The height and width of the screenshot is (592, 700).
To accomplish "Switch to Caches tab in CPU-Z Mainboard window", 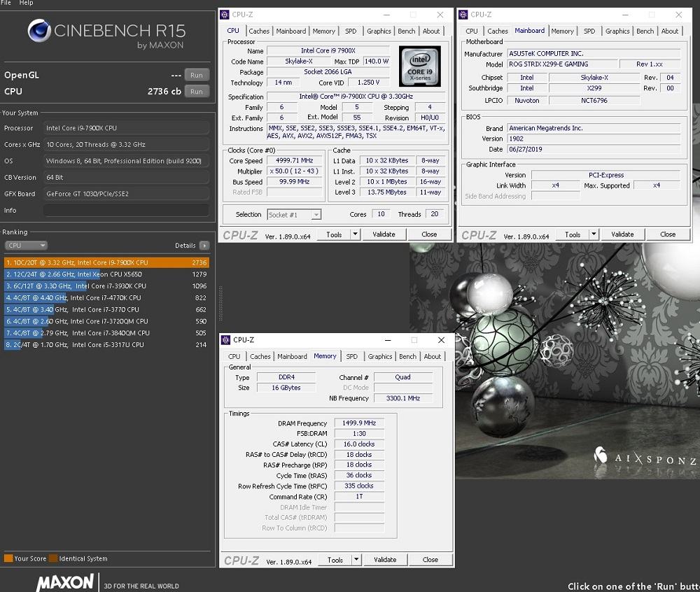I will (x=497, y=31).
